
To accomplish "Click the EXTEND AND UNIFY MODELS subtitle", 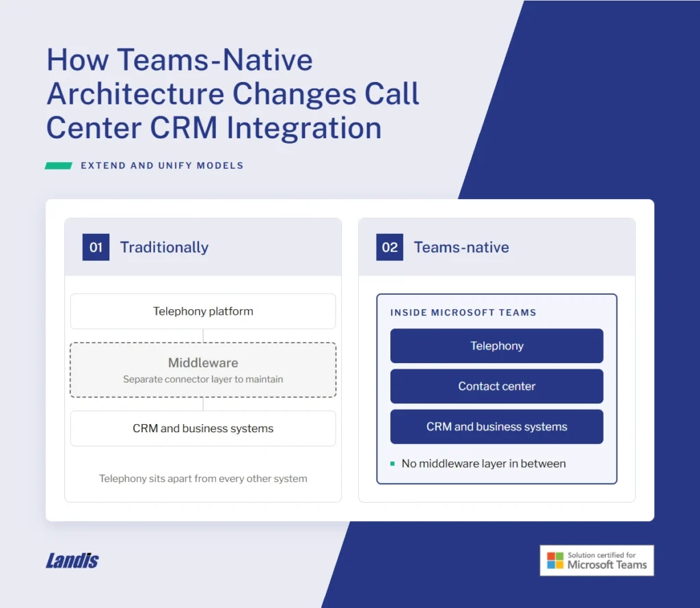I will (162, 166).
